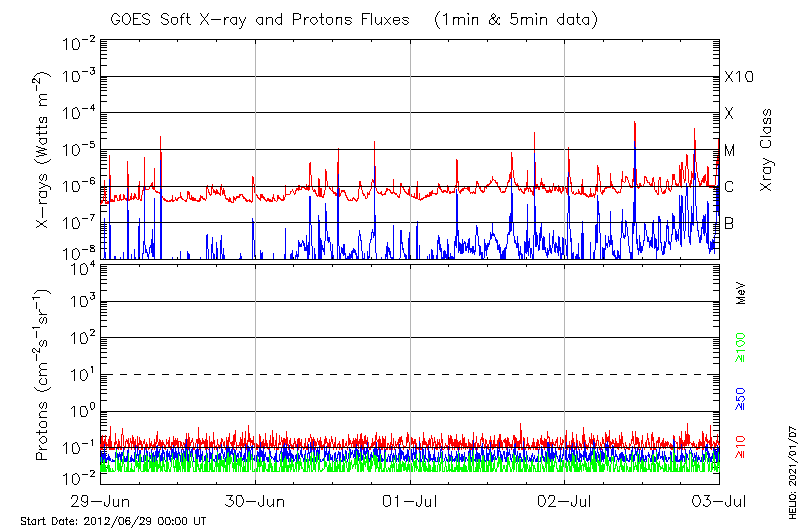
Task: Click the 'X-rays (Watts m-2)' axis label
Action: [x=43, y=148]
